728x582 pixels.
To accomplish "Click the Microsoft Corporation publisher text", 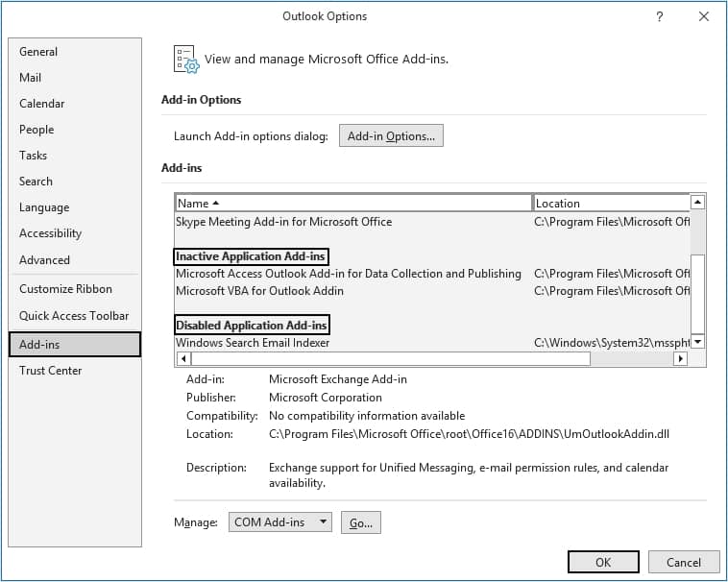I will tap(326, 398).
